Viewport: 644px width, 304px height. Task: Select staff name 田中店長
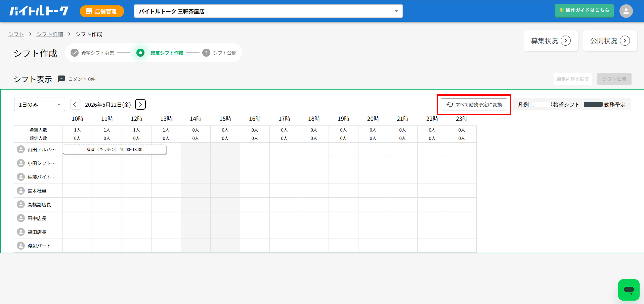37,218
